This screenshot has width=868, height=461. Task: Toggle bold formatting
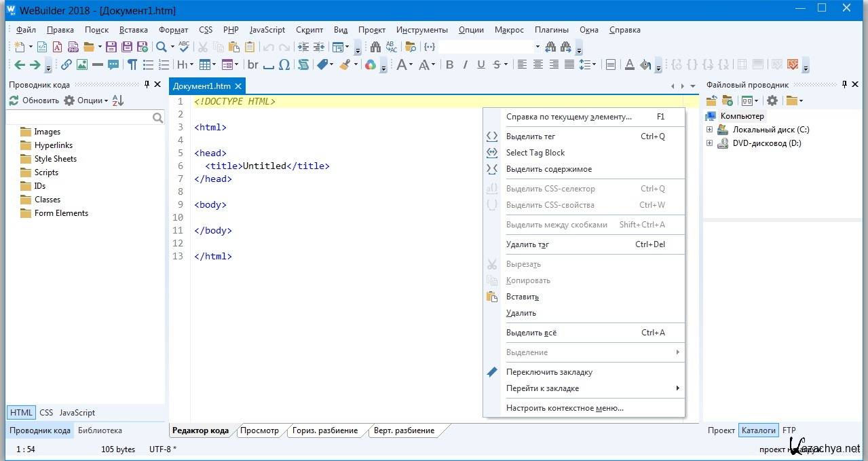pos(449,65)
